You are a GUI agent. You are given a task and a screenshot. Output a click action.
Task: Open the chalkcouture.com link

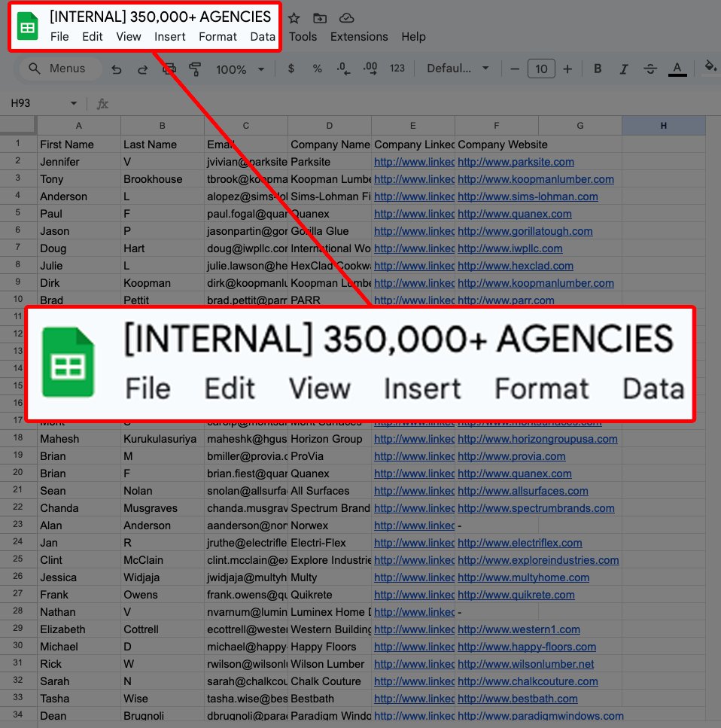pyautogui.click(x=528, y=681)
